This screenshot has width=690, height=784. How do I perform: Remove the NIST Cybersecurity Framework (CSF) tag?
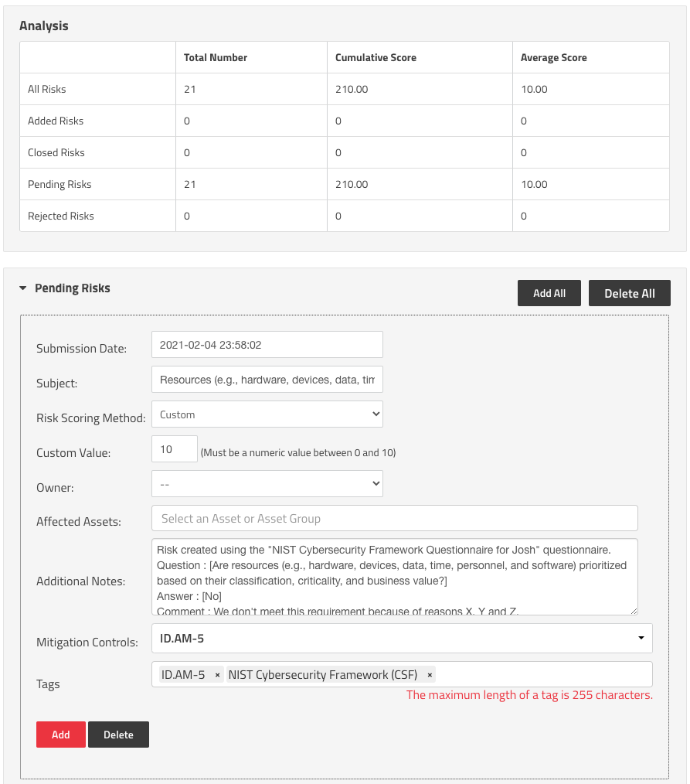pyautogui.click(x=429, y=674)
